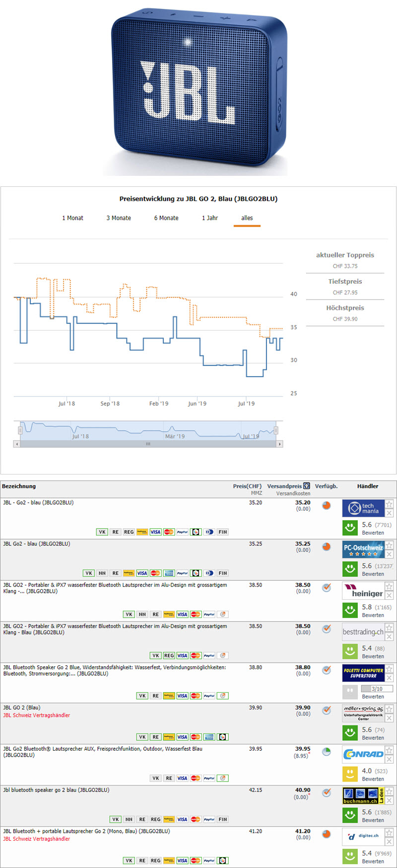Image resolution: width=397 pixels, height=868 pixels.
Task: Open the möller+spring ag shop logo
Action: coord(363,713)
